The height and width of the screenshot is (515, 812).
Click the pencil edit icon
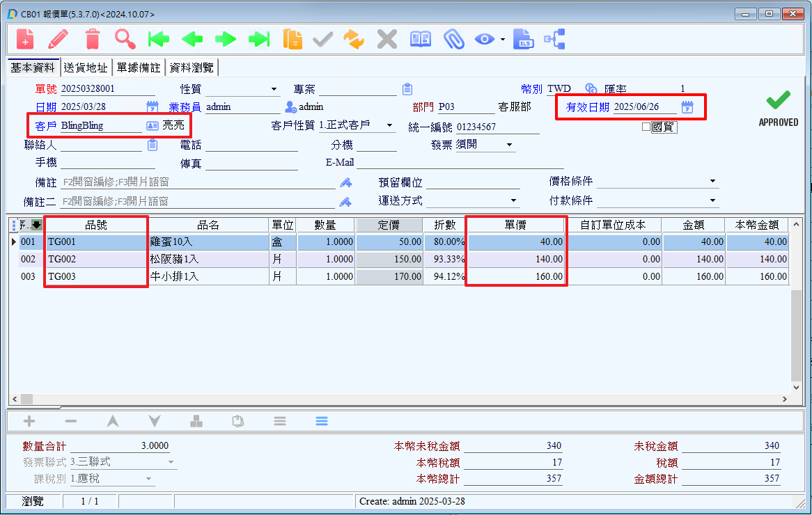pyautogui.click(x=58, y=39)
